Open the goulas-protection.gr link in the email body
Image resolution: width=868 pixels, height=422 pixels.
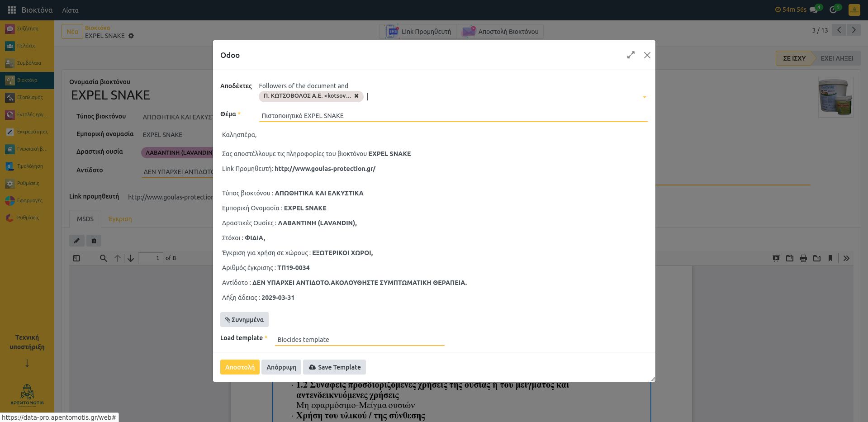(325, 169)
